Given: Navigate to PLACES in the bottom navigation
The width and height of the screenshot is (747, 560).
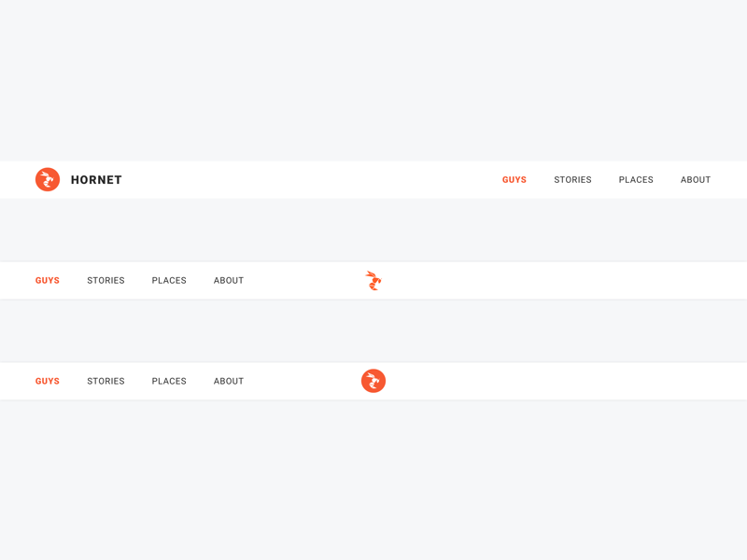Looking at the screenshot, I should [x=169, y=381].
